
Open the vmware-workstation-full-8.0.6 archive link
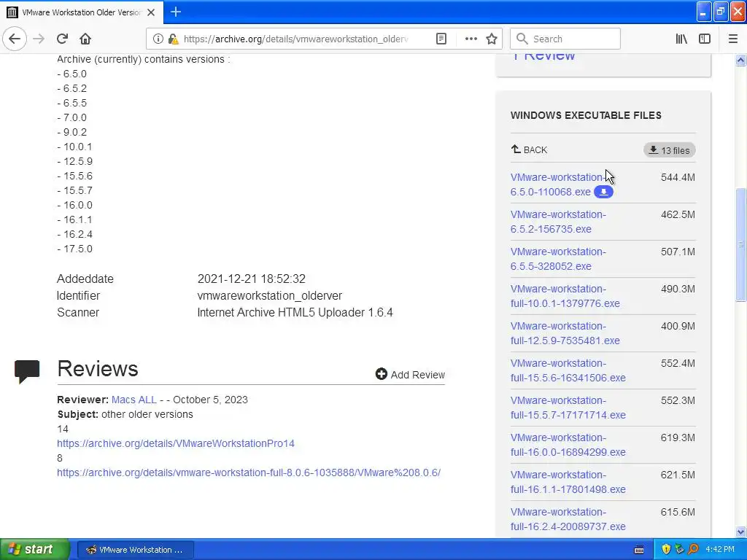tap(249, 472)
